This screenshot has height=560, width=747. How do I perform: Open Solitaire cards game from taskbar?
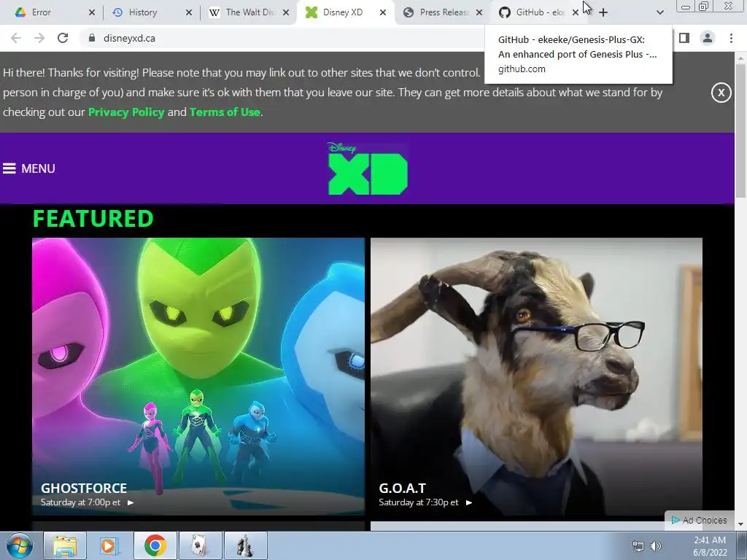point(200,545)
